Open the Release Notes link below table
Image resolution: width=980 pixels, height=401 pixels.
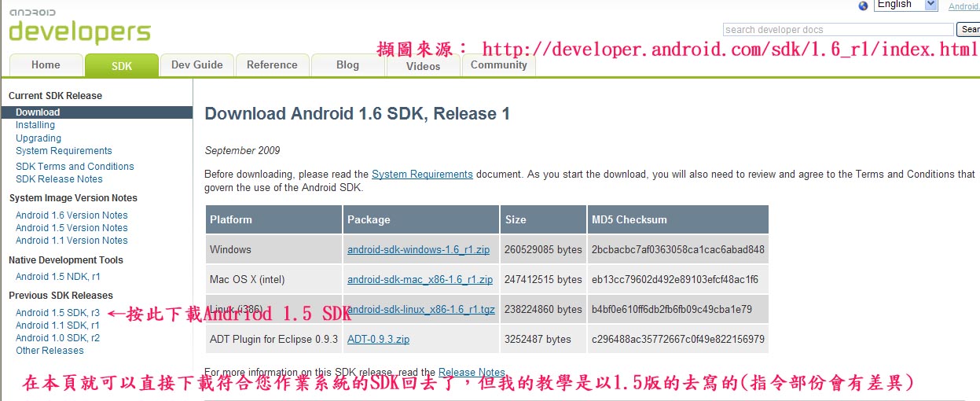pyautogui.click(x=472, y=373)
